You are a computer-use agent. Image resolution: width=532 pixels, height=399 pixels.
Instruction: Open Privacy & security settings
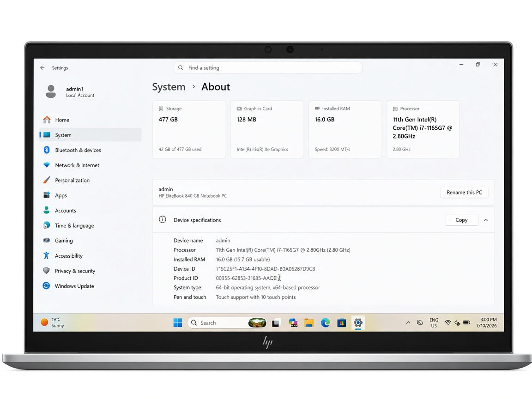[90, 271]
